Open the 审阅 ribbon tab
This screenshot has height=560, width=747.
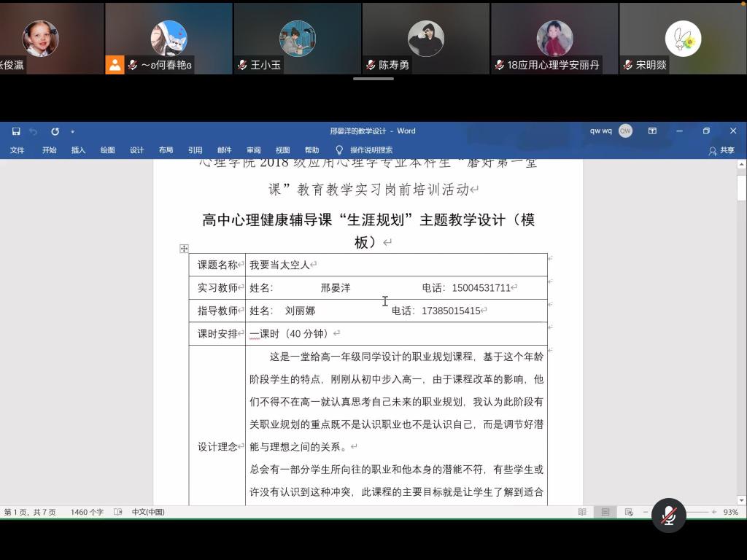(x=253, y=150)
